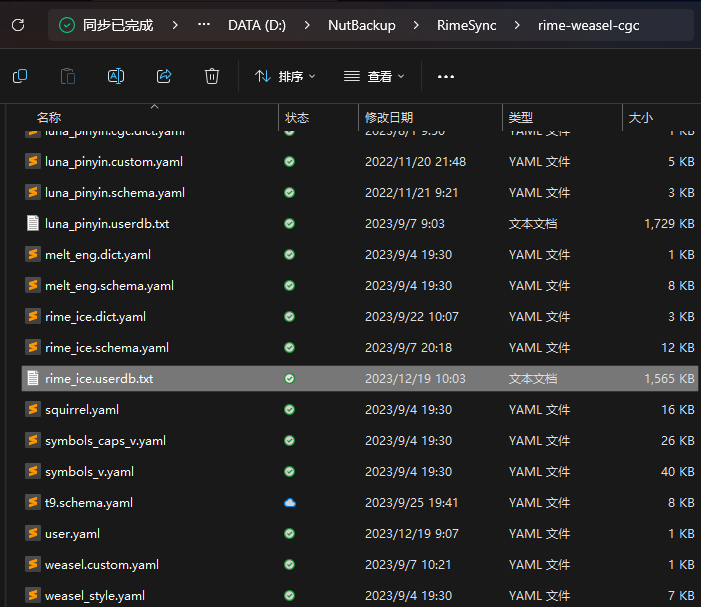Click the copy toolbar icon
Viewport: 701px width, 607px height.
(20, 76)
